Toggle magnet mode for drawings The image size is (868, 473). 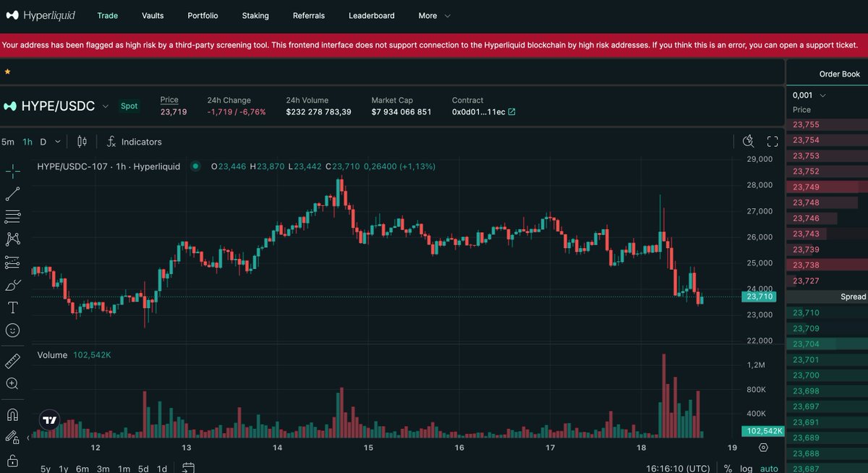pos(12,415)
